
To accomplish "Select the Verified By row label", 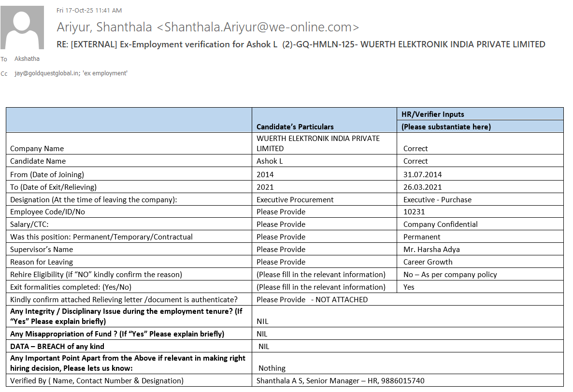I will coord(97,381).
